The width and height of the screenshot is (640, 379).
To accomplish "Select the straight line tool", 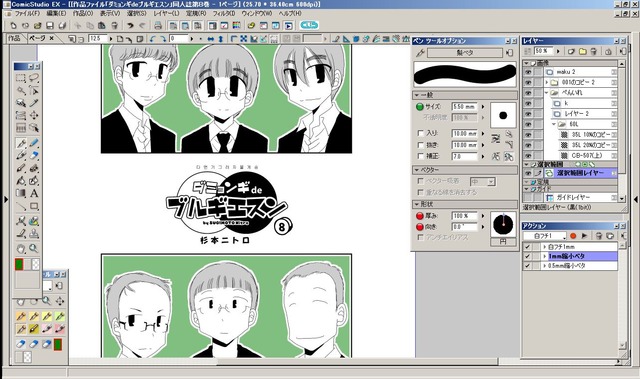I will (21, 206).
